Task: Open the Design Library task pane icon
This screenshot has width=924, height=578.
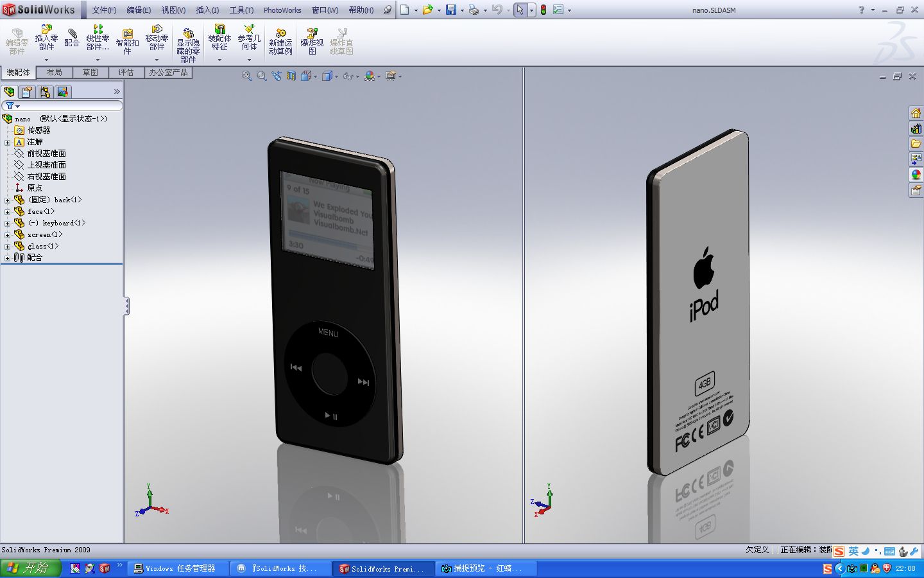Action: (916, 128)
